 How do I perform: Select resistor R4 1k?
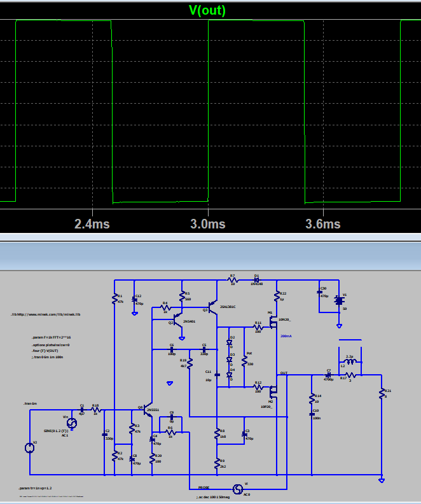tap(165, 307)
